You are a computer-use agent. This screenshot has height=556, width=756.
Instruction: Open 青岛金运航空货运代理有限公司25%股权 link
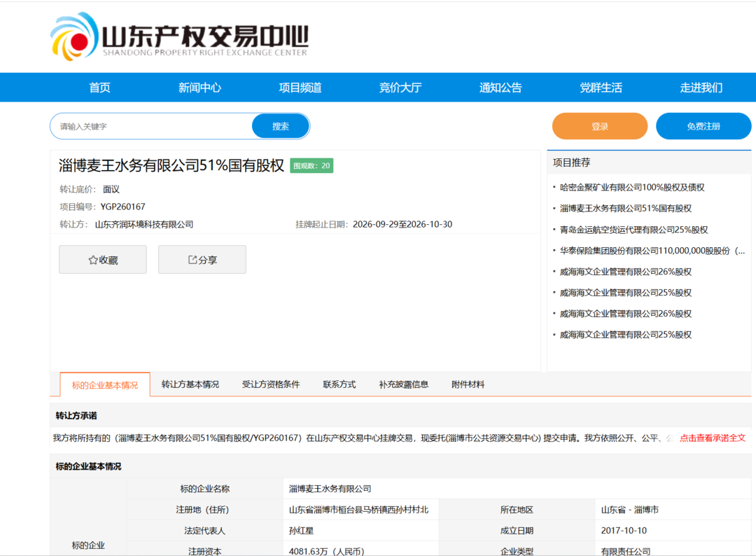[633, 230]
